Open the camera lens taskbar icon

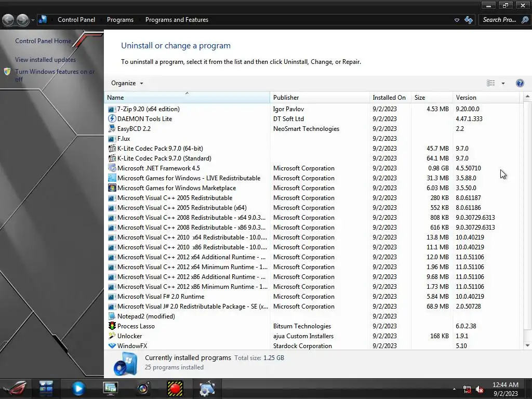pyautogui.click(x=143, y=389)
